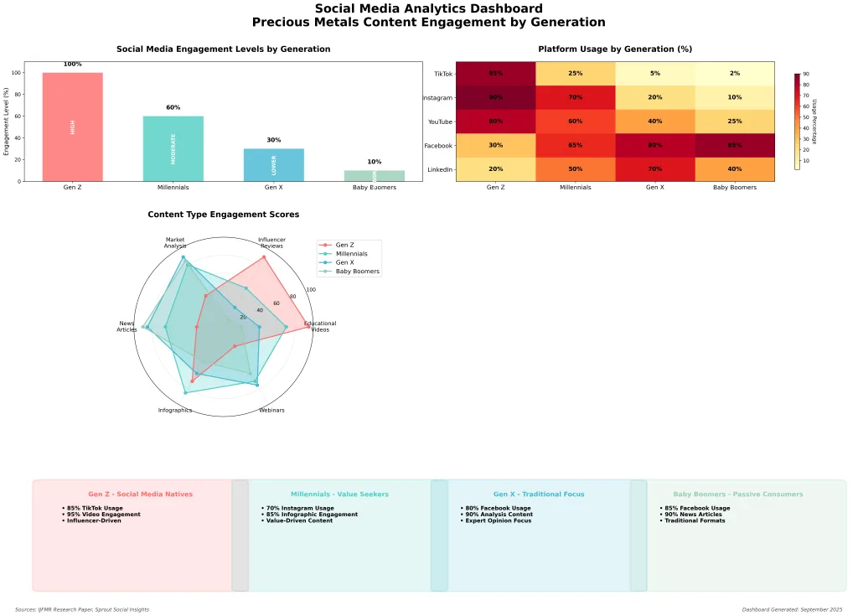The image size is (858, 616).
Task: Click the Usage Percentage color scale bar
Action: [x=798, y=122]
